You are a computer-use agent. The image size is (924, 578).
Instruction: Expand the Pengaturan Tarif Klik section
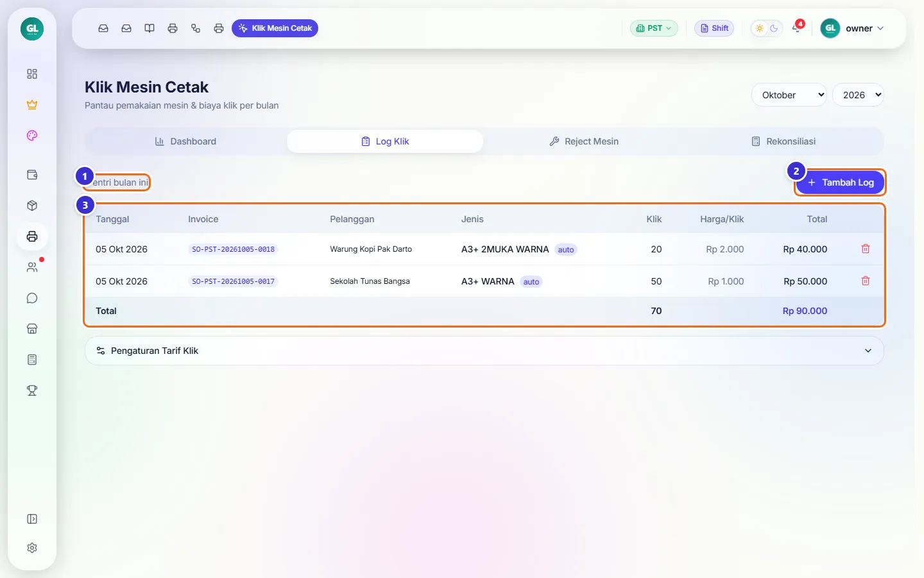pyautogui.click(x=484, y=351)
